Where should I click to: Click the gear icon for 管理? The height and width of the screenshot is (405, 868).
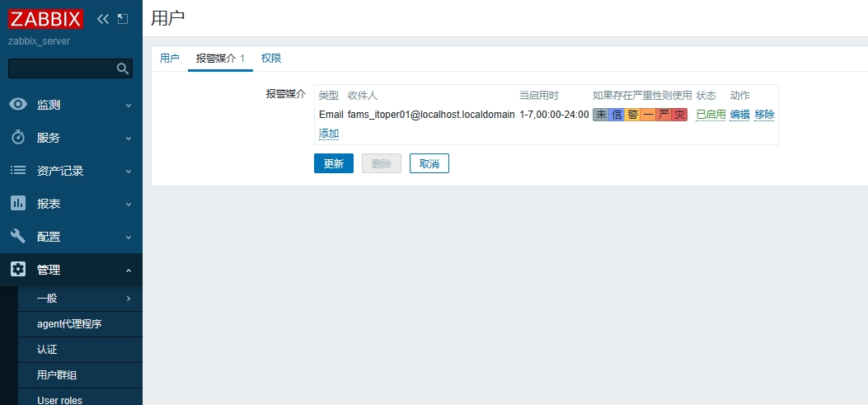coord(18,270)
